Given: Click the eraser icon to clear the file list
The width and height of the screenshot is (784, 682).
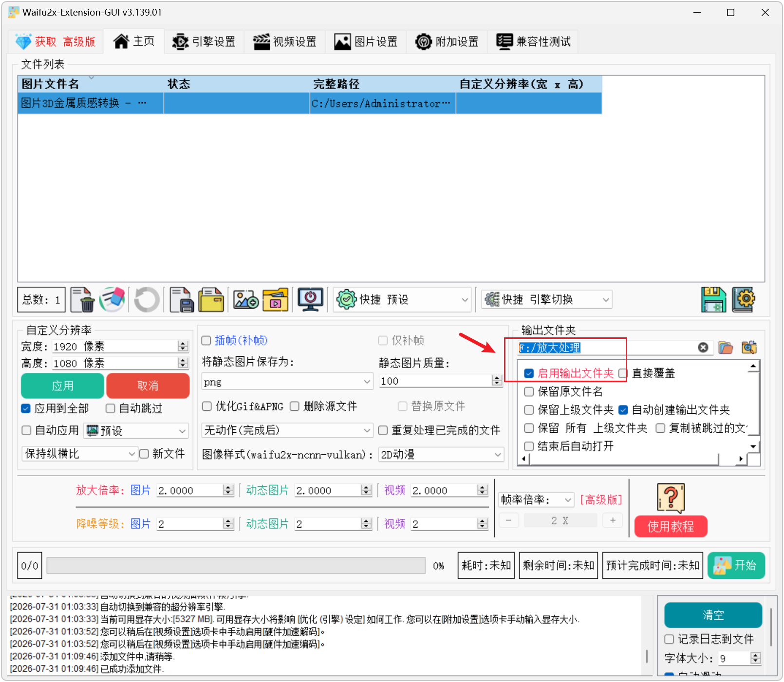Looking at the screenshot, I should pos(112,299).
